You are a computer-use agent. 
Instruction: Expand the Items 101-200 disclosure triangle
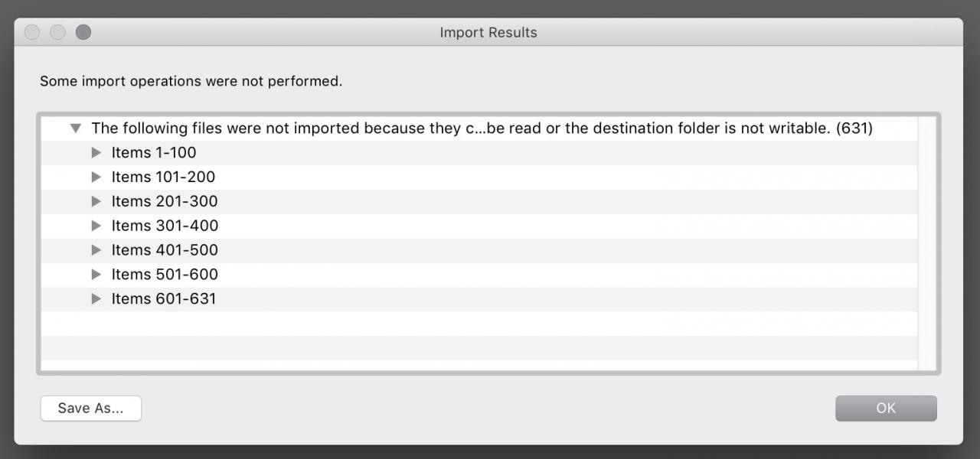96,177
